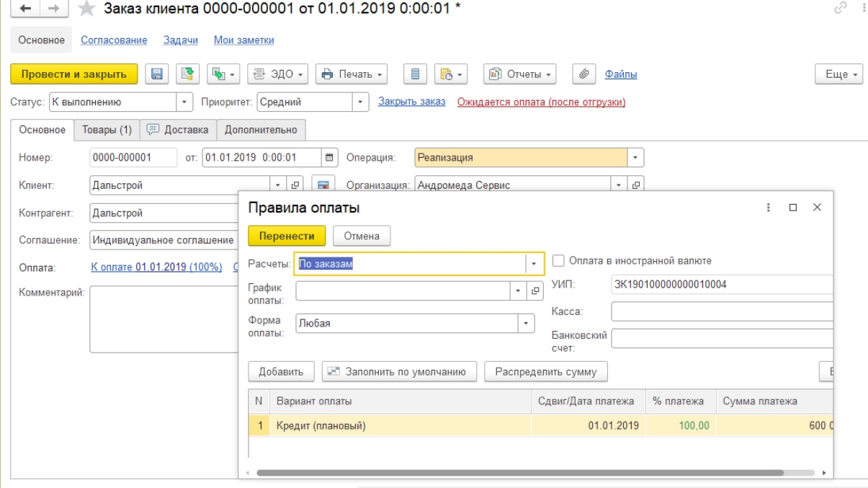
Task: Click the Касса field
Action: 722,311
